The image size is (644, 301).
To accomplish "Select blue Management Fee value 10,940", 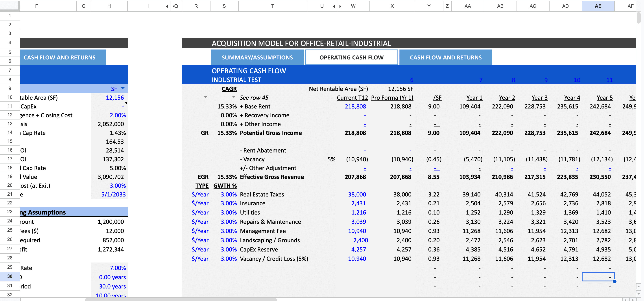I will (x=357, y=231).
